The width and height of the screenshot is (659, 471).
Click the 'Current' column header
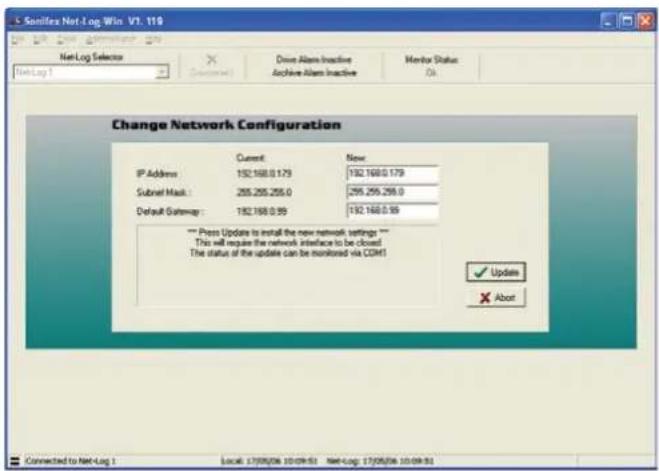pos(250,158)
